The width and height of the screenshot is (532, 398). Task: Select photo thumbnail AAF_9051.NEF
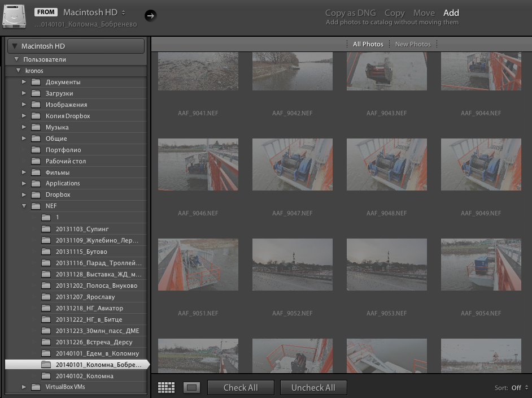coord(198,265)
